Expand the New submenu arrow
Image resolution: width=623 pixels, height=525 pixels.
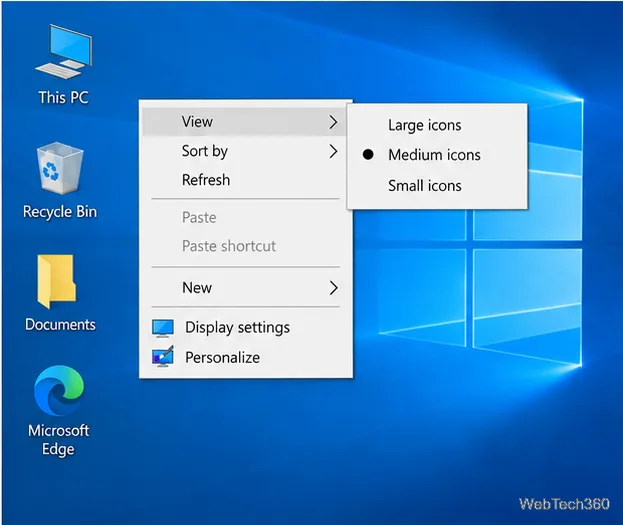click(x=333, y=288)
